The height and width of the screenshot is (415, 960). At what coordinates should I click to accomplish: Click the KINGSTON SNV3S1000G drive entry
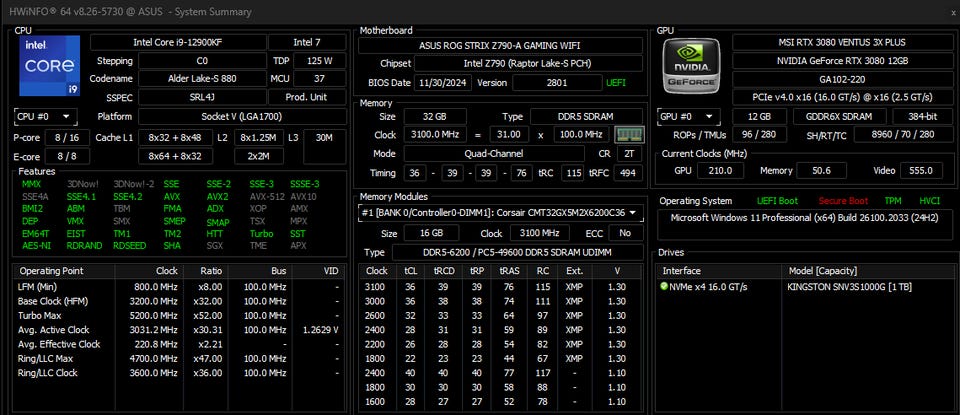849,286
